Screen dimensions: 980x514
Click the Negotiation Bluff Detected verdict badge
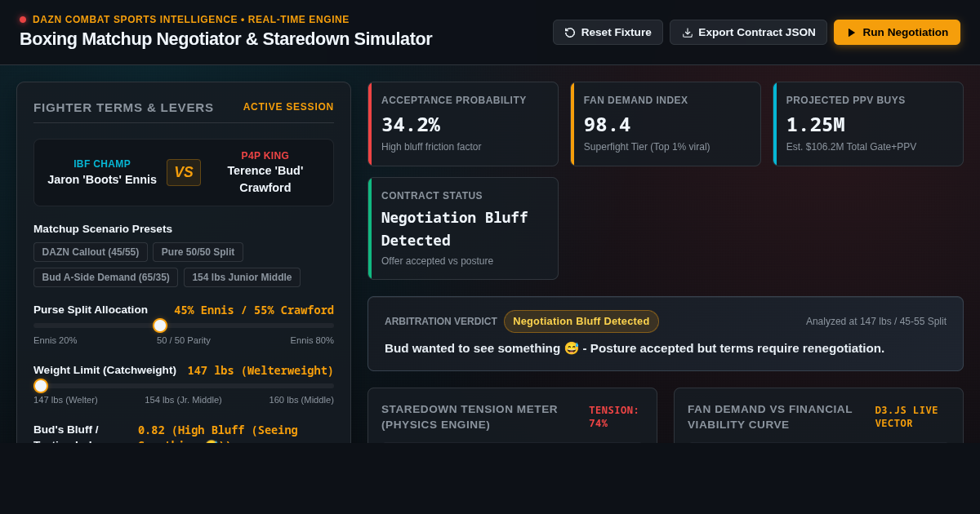tap(581, 321)
